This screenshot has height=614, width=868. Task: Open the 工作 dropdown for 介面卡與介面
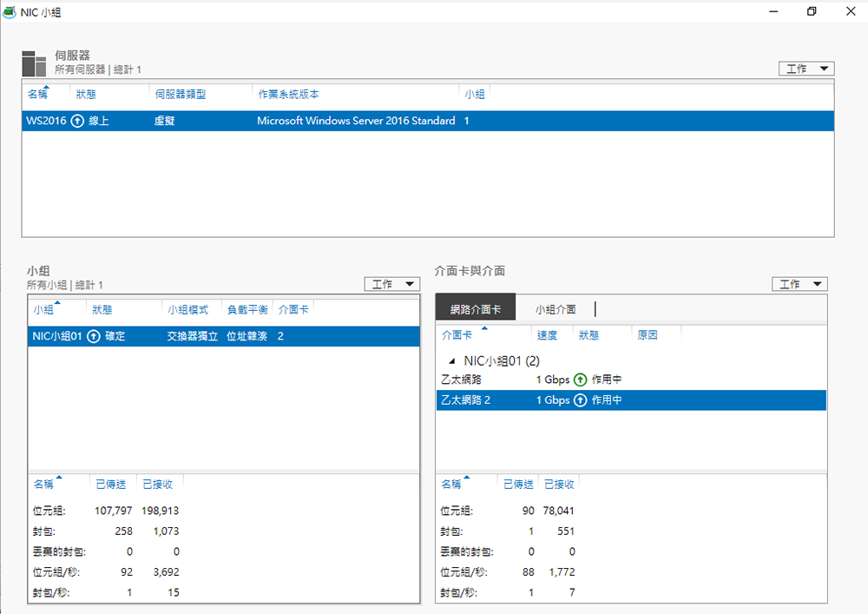coord(799,284)
